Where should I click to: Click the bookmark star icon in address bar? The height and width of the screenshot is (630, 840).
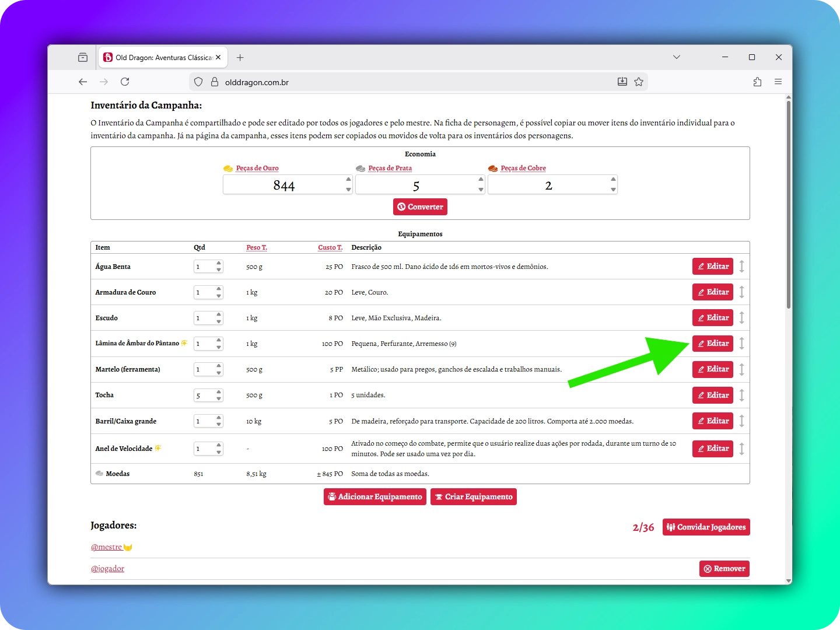[x=639, y=82]
